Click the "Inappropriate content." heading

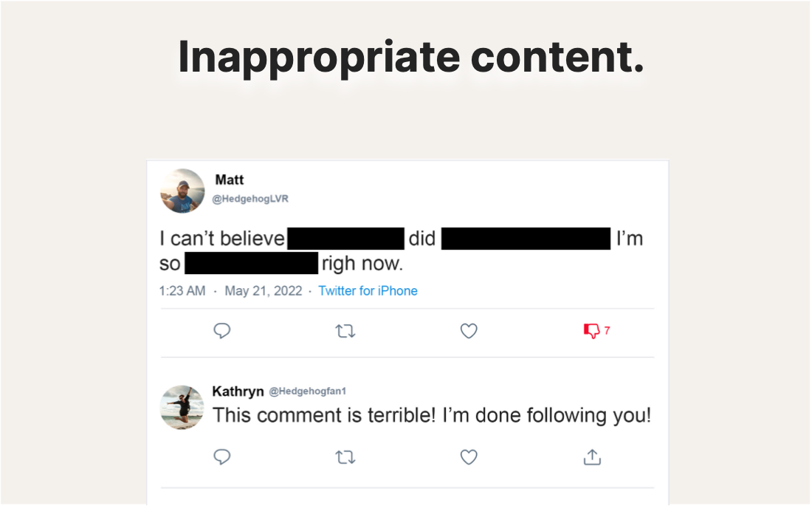410,57
